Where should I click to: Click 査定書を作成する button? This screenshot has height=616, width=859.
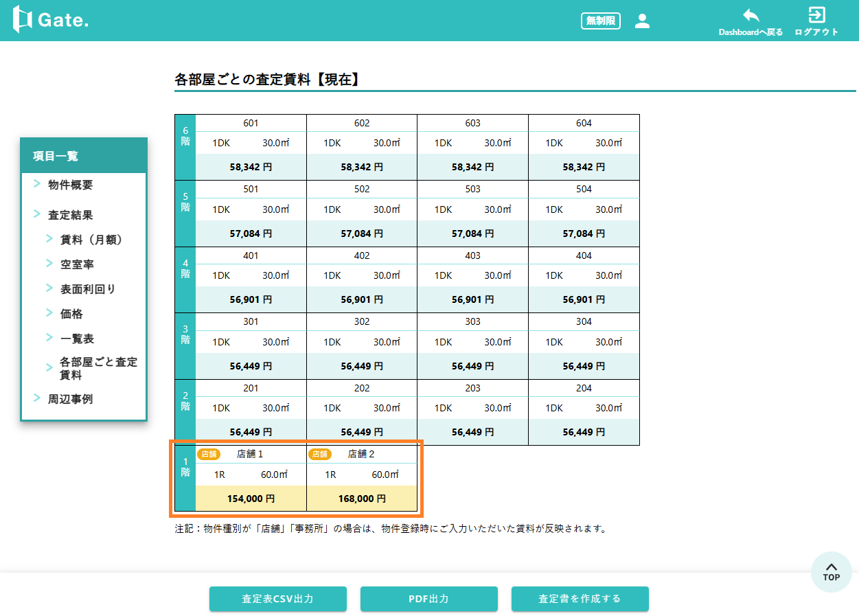pyautogui.click(x=580, y=599)
